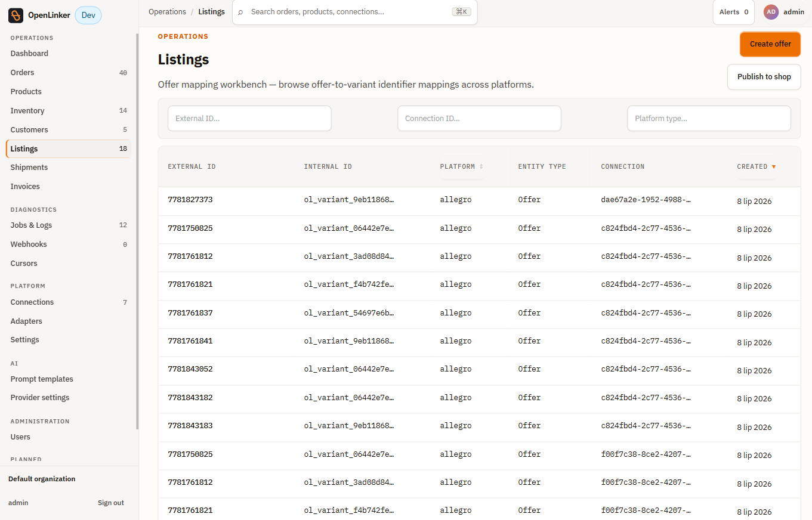Open Invoices page
The height and width of the screenshot is (520, 812).
click(69, 187)
